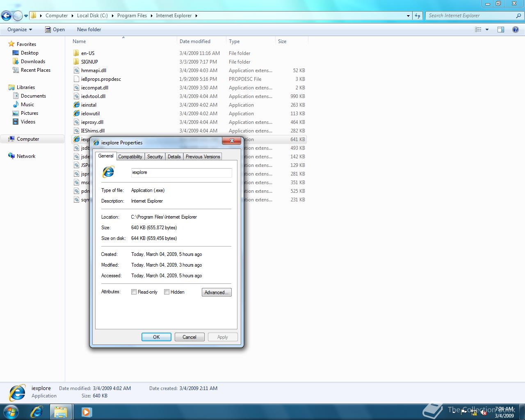The height and width of the screenshot is (420, 525).
Task: Click Windows Explorer taskbar button
Action: 61,412
